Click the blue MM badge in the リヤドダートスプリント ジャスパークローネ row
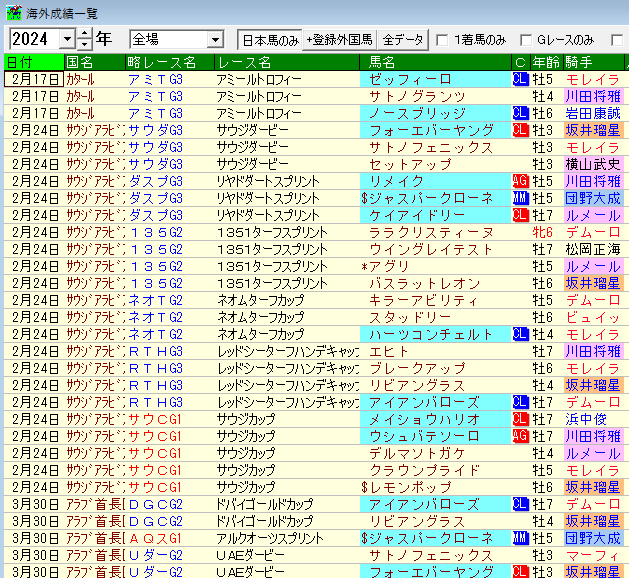 [520, 198]
